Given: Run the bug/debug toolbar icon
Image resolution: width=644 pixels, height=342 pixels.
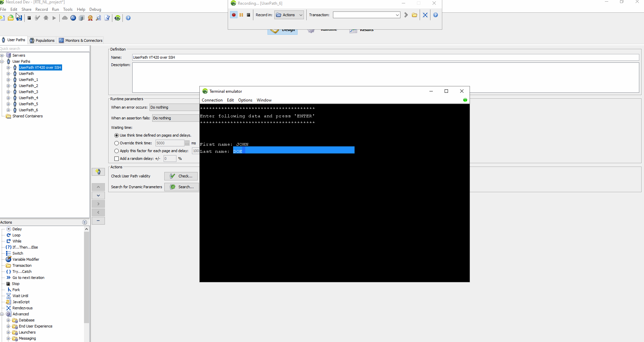Looking at the screenshot, I should (x=46, y=18).
